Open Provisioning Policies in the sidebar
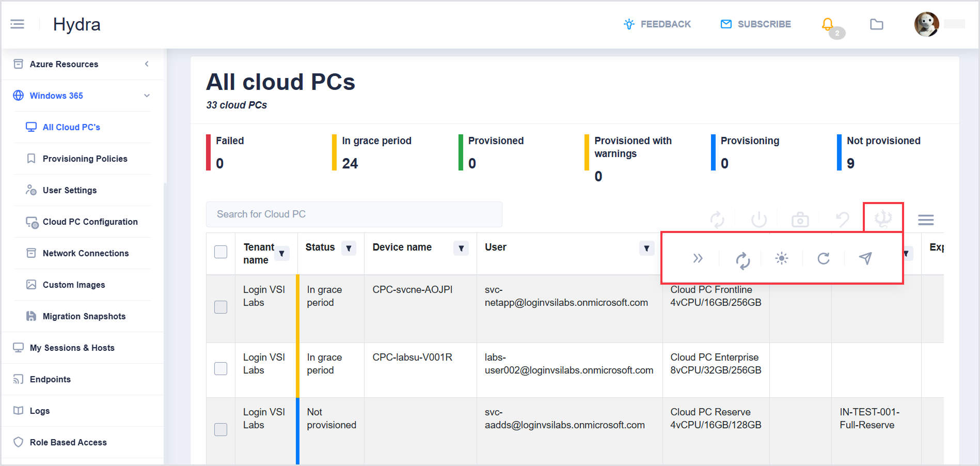The height and width of the screenshot is (466, 980). click(x=85, y=159)
